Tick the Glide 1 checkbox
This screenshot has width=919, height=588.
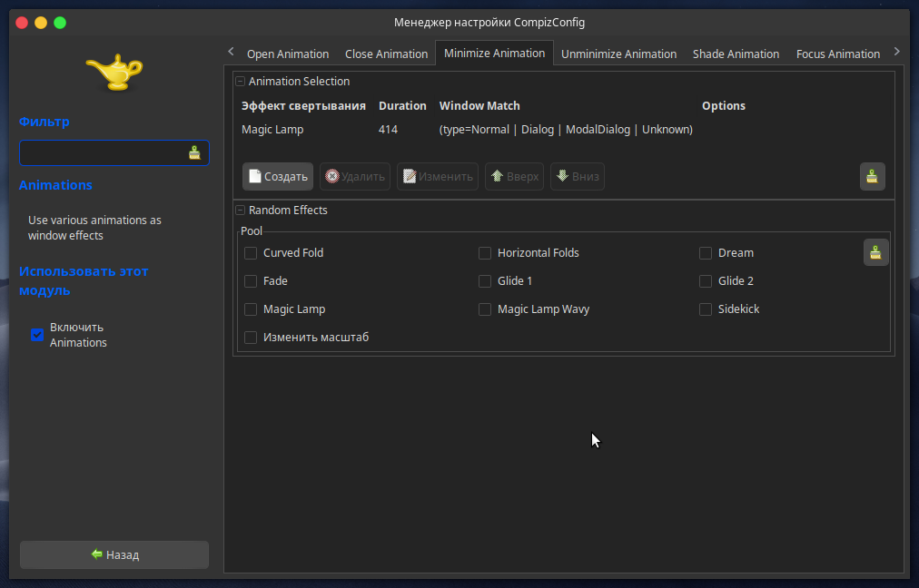(485, 281)
